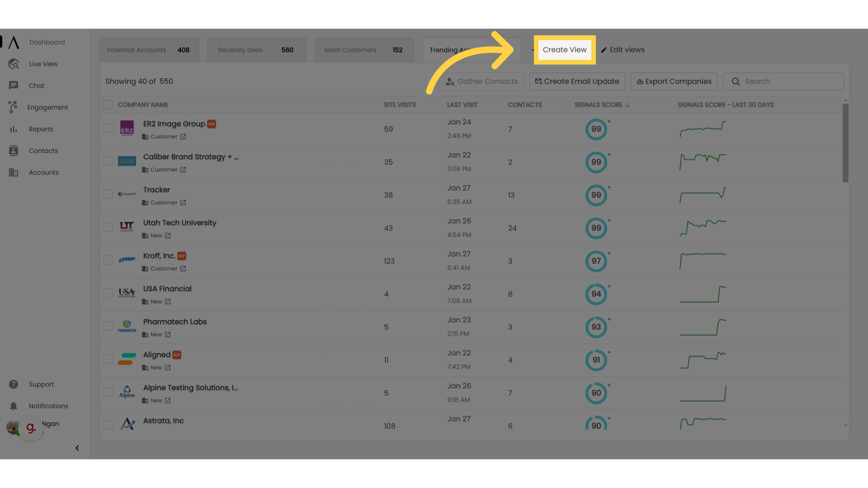Open Ngan user profile avatar
The height and width of the screenshot is (488, 868).
coord(13,427)
